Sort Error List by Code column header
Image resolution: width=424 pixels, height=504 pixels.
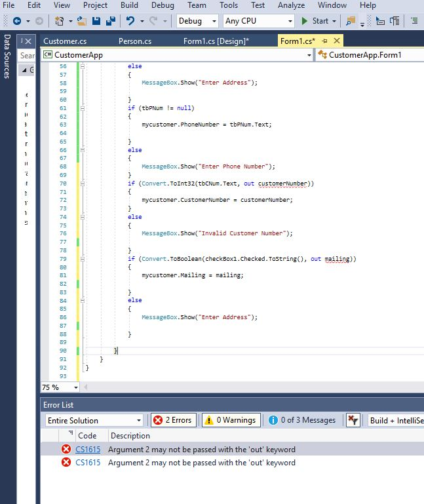point(87,436)
